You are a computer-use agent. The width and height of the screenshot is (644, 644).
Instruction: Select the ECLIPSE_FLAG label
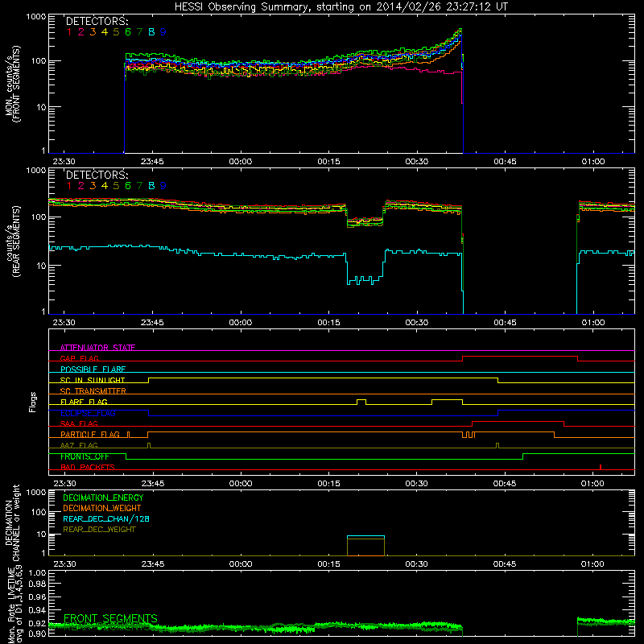click(88, 413)
